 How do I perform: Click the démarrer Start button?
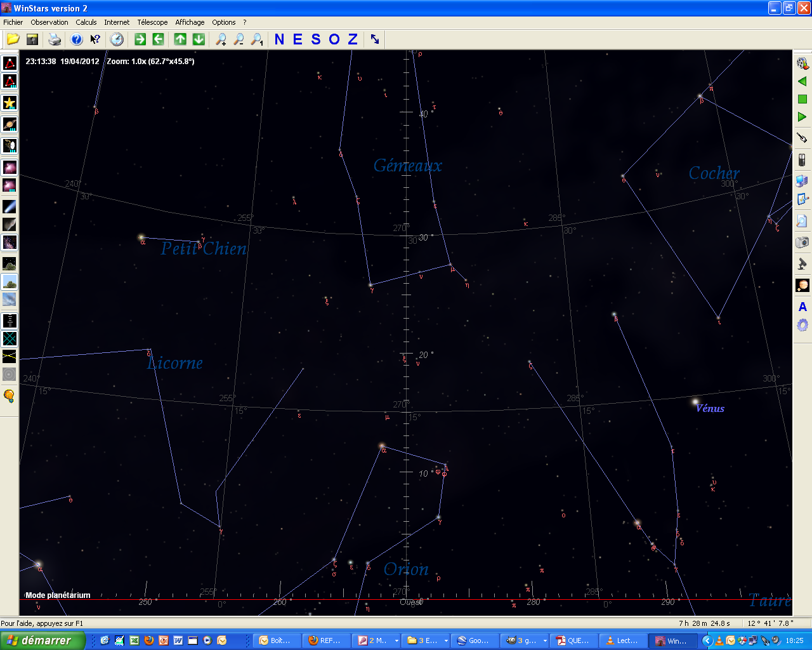pos(43,640)
